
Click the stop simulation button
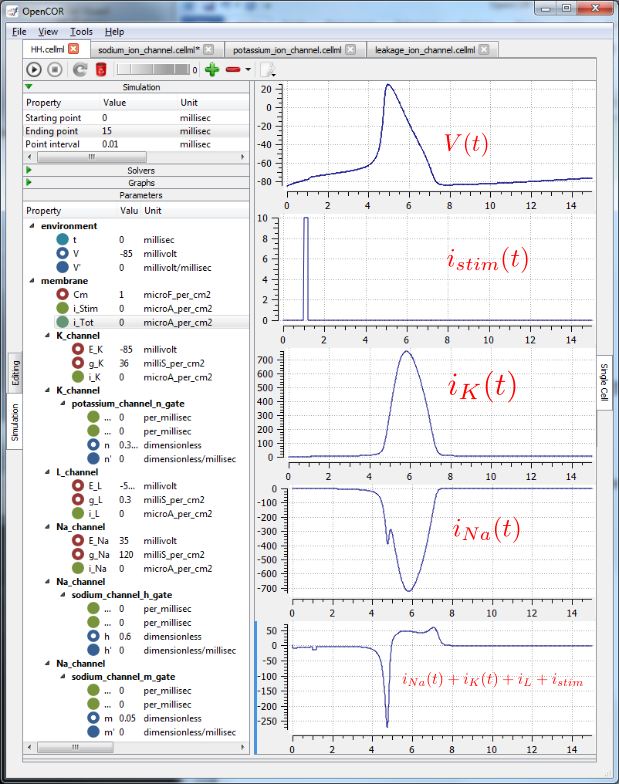pyautogui.click(x=55, y=70)
